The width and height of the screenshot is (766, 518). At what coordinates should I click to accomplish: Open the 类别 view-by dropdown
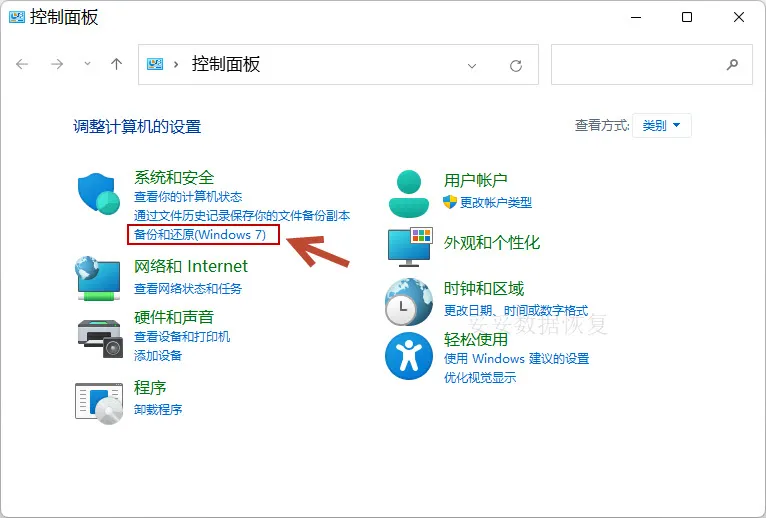(661, 126)
